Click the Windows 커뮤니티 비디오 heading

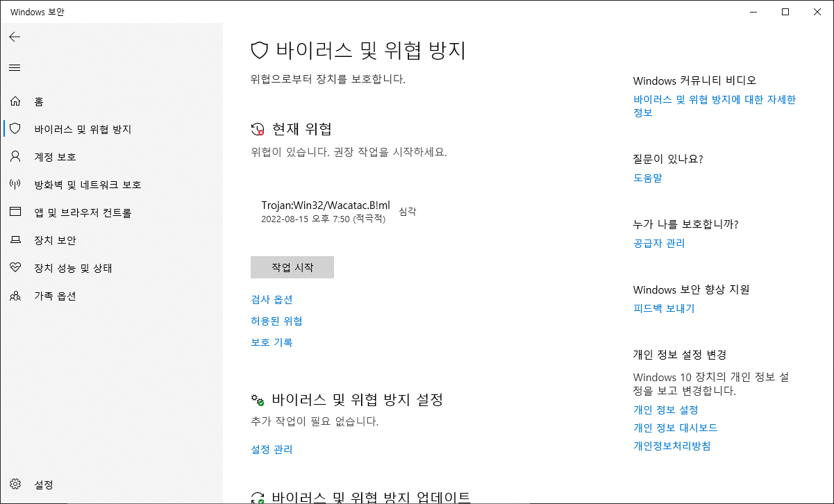coord(694,81)
